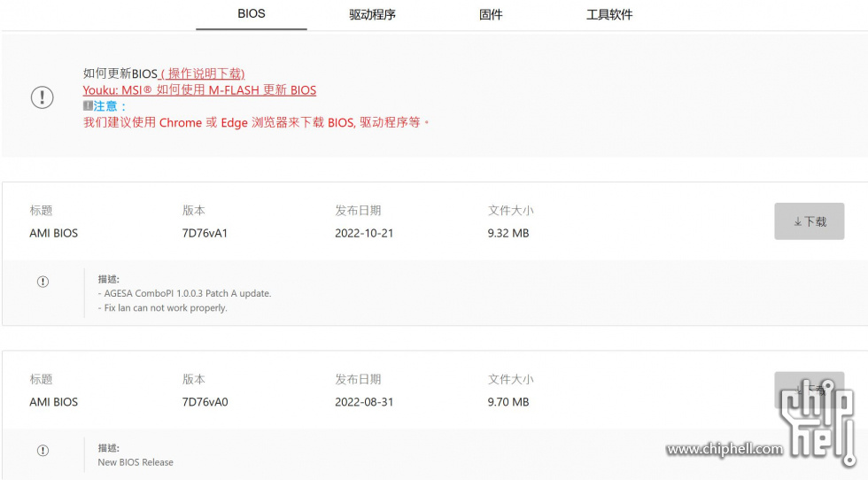Click the www.chiphell.com watermark text

[725, 448]
